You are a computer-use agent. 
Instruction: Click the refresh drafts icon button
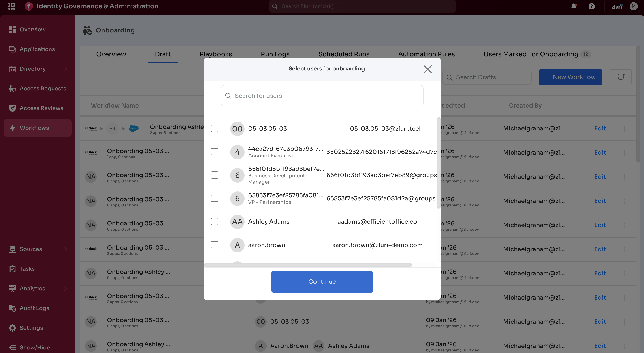coord(621,77)
